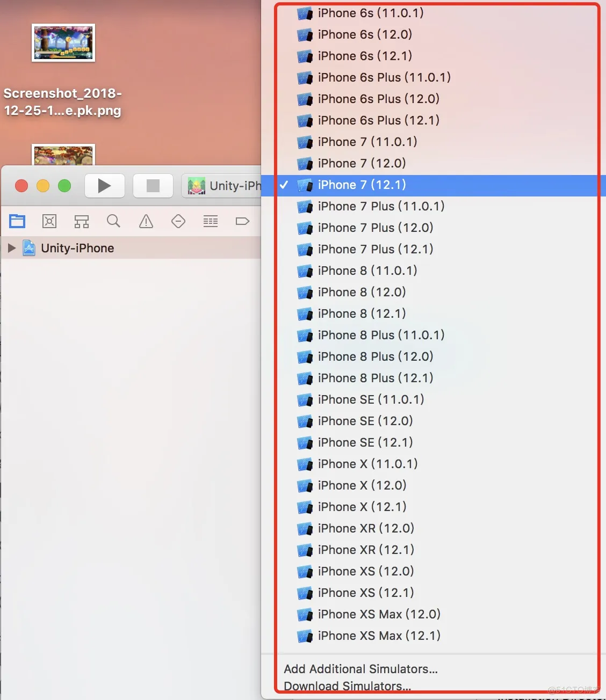Screen dimensions: 606x700
Task: Pick iPhone 8 (11.0.1) as destination
Action: click(434, 271)
